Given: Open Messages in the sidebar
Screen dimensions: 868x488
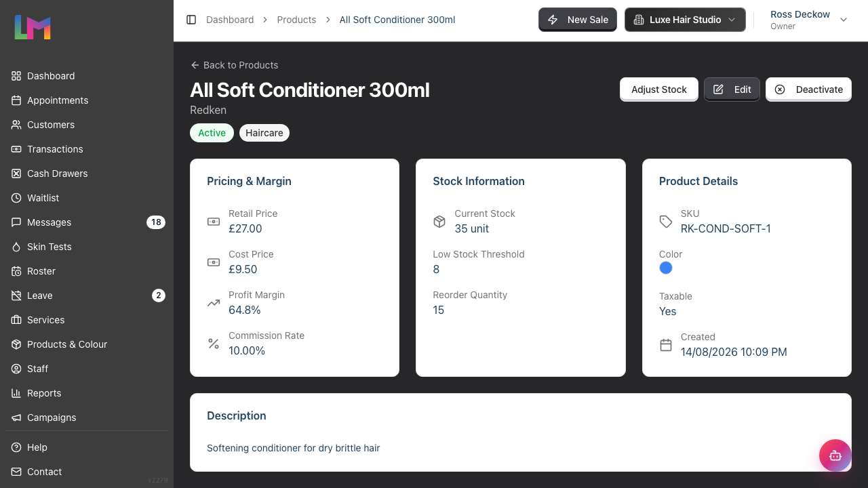Looking at the screenshot, I should [87, 222].
